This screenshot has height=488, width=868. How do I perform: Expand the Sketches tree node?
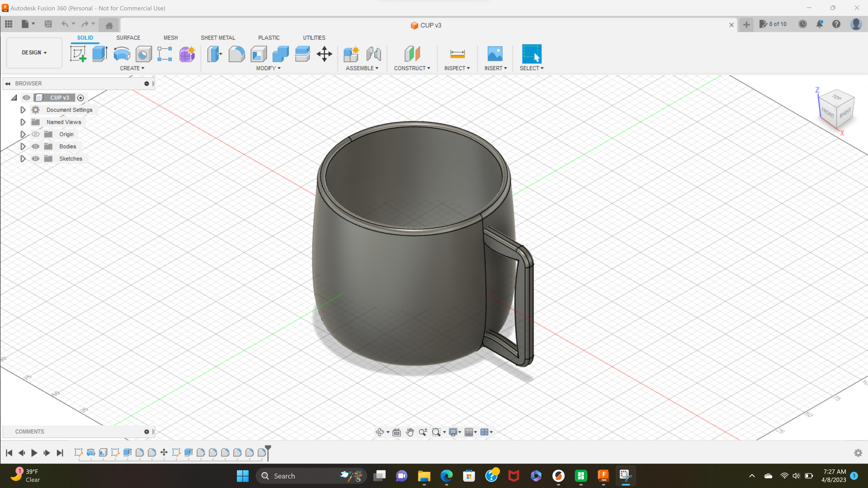23,159
